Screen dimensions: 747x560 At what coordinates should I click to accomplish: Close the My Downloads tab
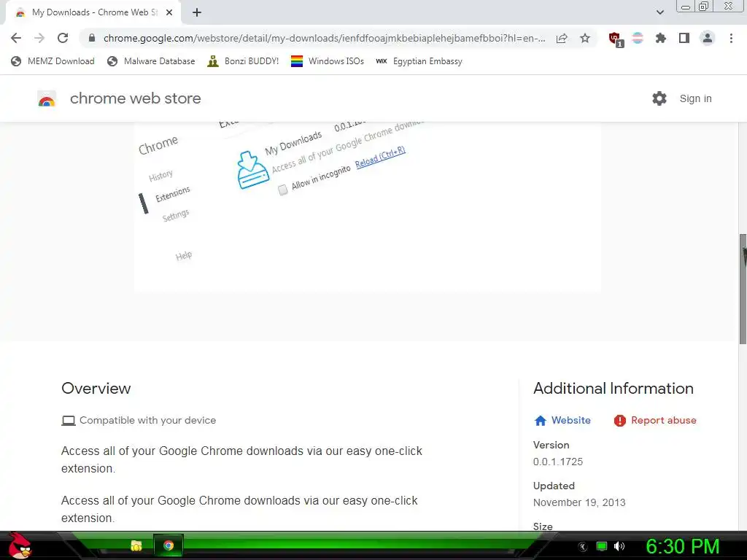pos(169,12)
